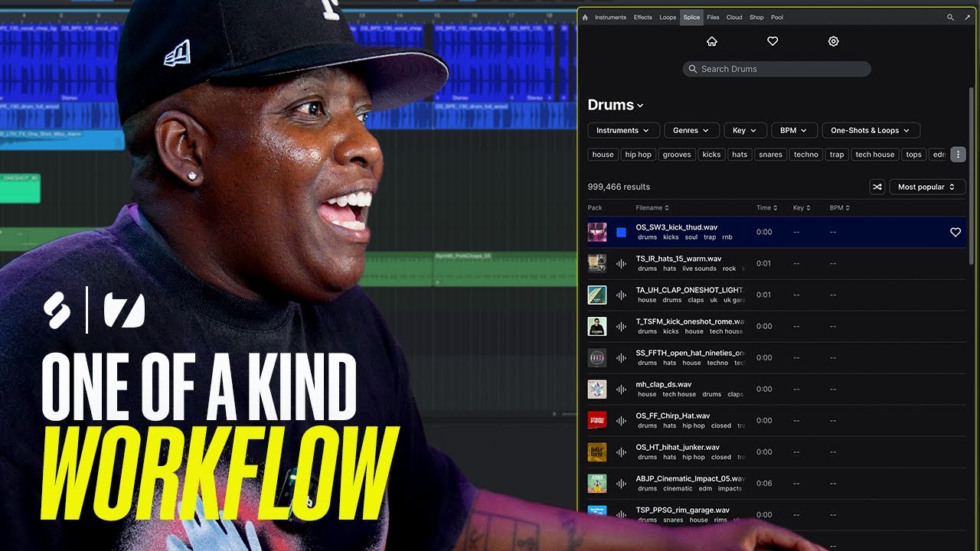Image resolution: width=980 pixels, height=551 pixels.
Task: Click the detach browser arrow icon
Action: [967, 17]
